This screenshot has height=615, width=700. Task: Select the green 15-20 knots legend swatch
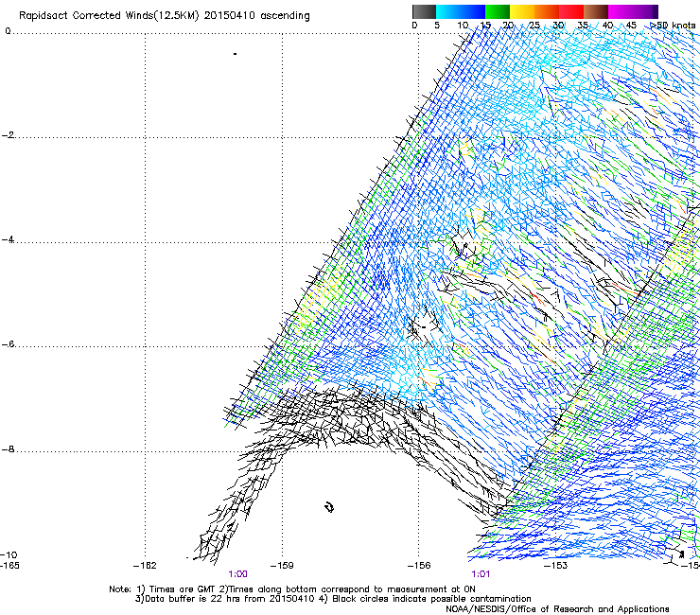pyautogui.click(x=498, y=11)
